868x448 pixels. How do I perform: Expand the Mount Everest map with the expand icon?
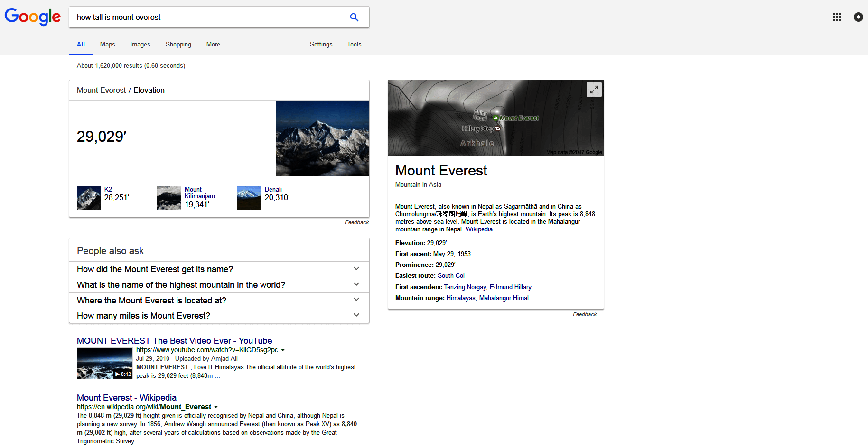coord(594,89)
